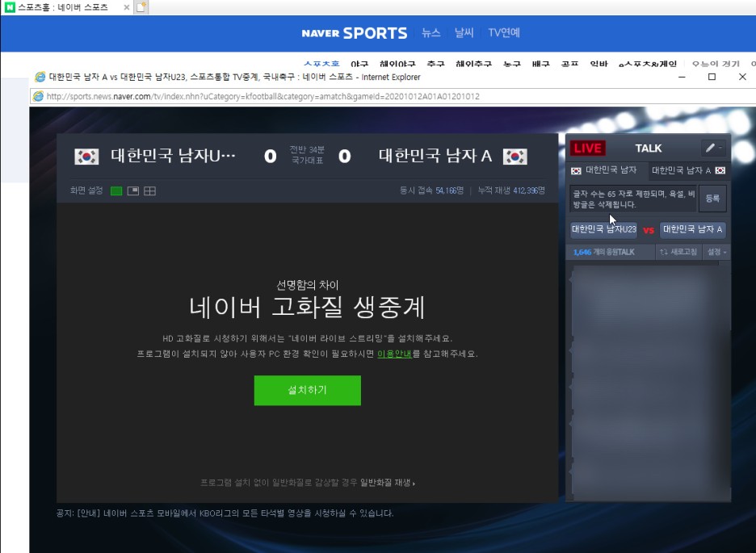The height and width of the screenshot is (553, 756).
Task: Click the 동시 접속 54,166명 viewer count
Action: point(431,191)
